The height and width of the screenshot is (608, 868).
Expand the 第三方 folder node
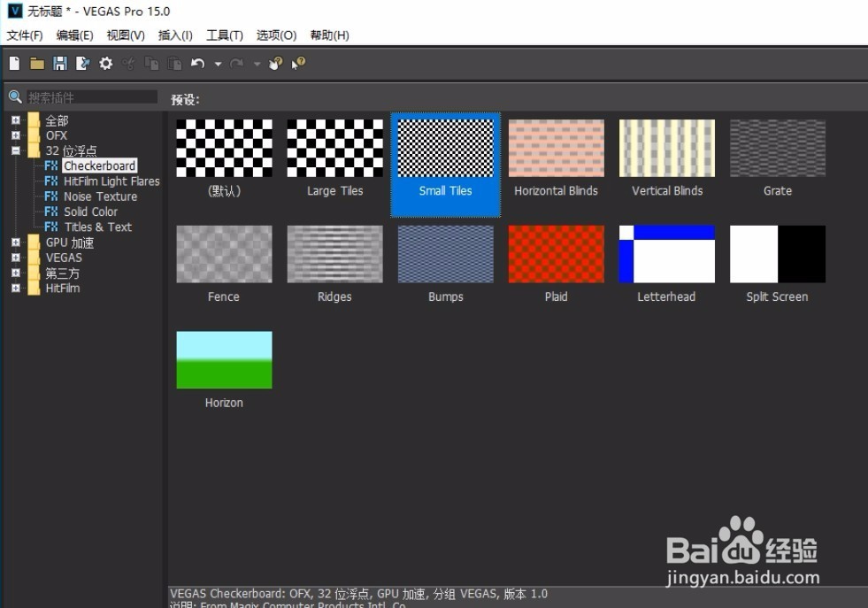click(16, 273)
